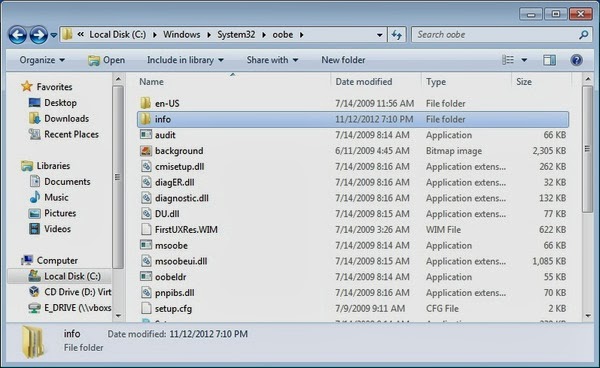The image size is (600, 368).
Task: Expand the arrow after System32 in path
Action: click(264, 35)
